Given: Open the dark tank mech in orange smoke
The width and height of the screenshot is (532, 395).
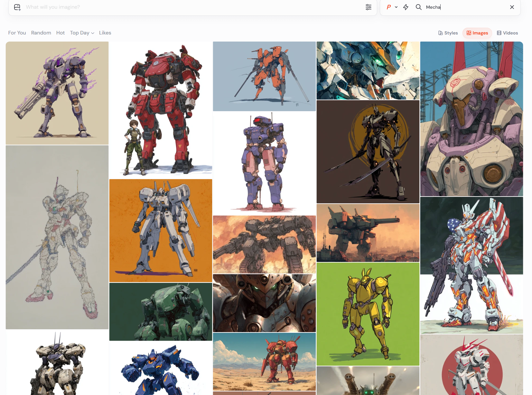Looking at the screenshot, I should click(x=265, y=245).
